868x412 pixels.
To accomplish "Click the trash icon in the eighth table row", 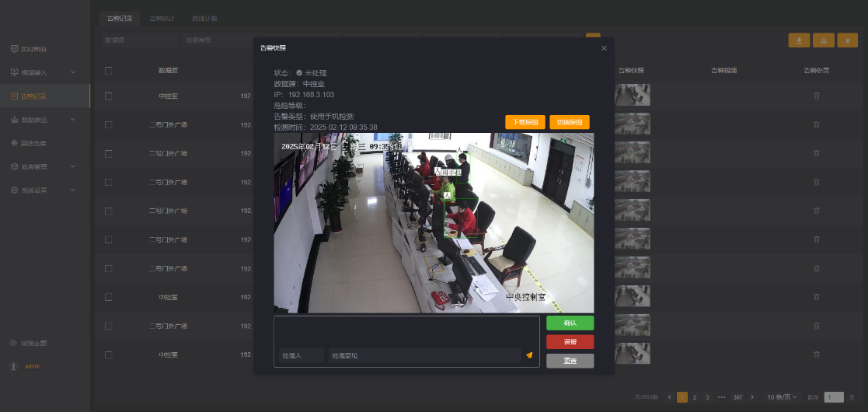I will coord(817,297).
